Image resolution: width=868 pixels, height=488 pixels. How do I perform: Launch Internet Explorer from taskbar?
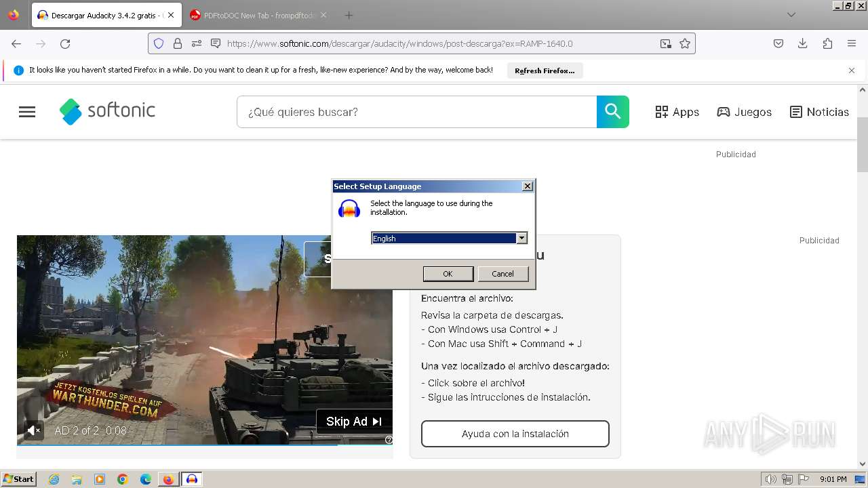54,479
